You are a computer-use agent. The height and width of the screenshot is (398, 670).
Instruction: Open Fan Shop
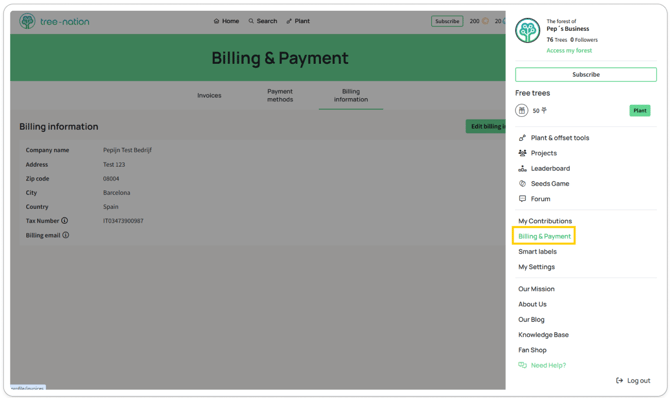tap(532, 350)
